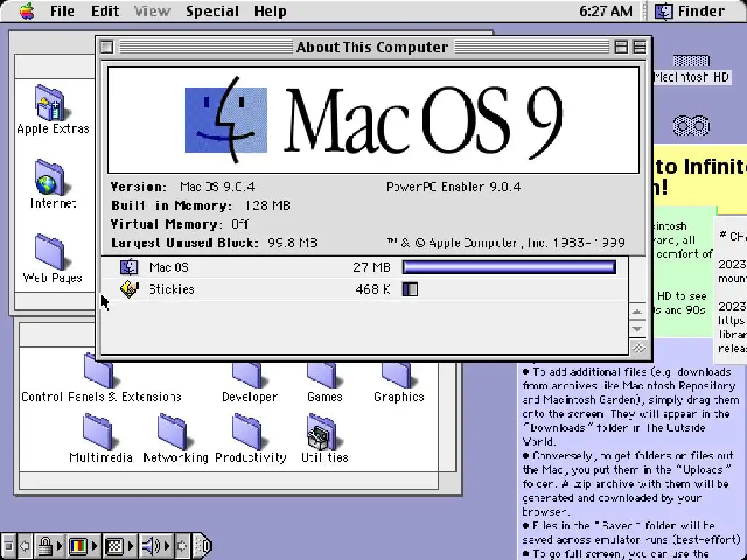Open the File menu
747x560 pixels.
(63, 11)
